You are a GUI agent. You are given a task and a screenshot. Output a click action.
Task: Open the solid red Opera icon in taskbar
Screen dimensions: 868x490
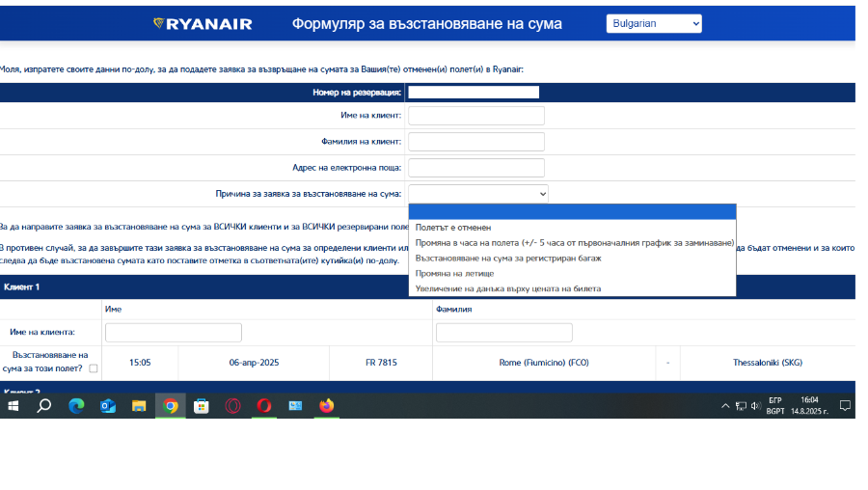click(264, 406)
